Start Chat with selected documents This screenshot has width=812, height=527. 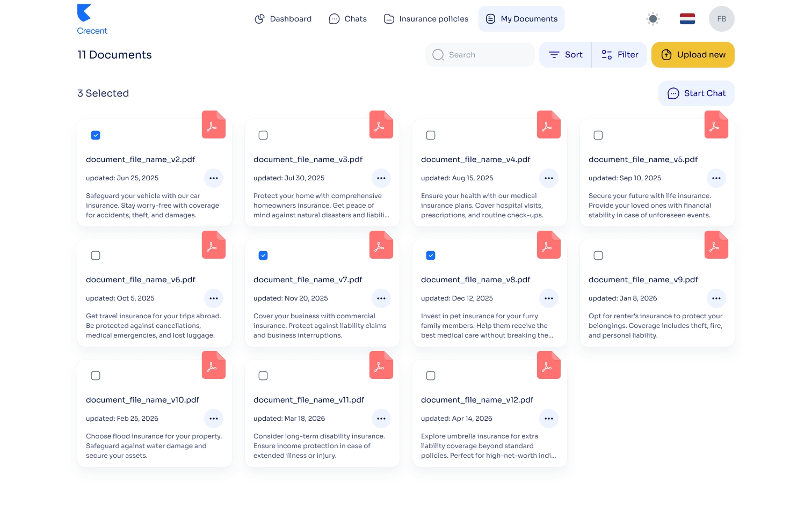(697, 93)
